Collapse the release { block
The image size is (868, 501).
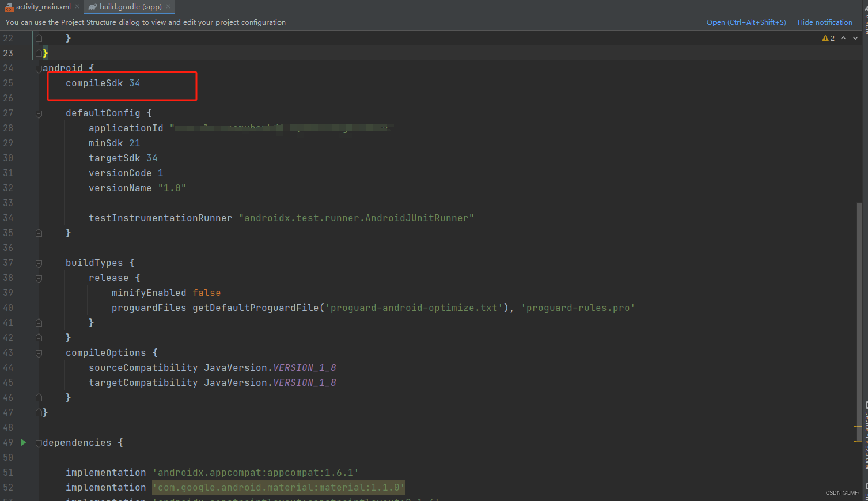click(39, 278)
